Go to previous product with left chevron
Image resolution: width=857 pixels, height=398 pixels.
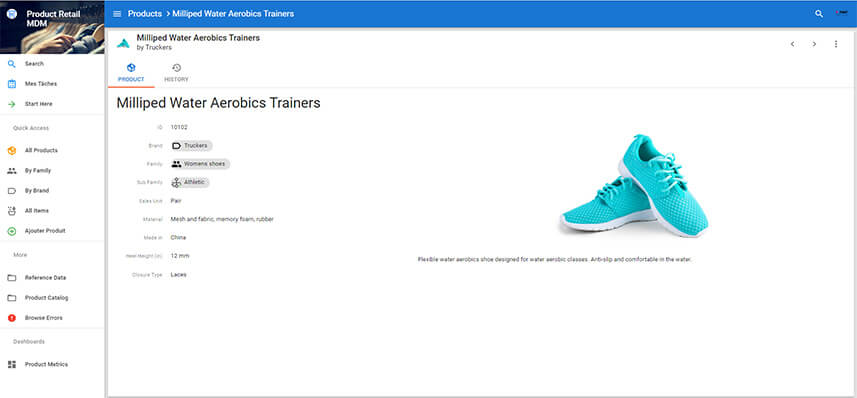(792, 44)
